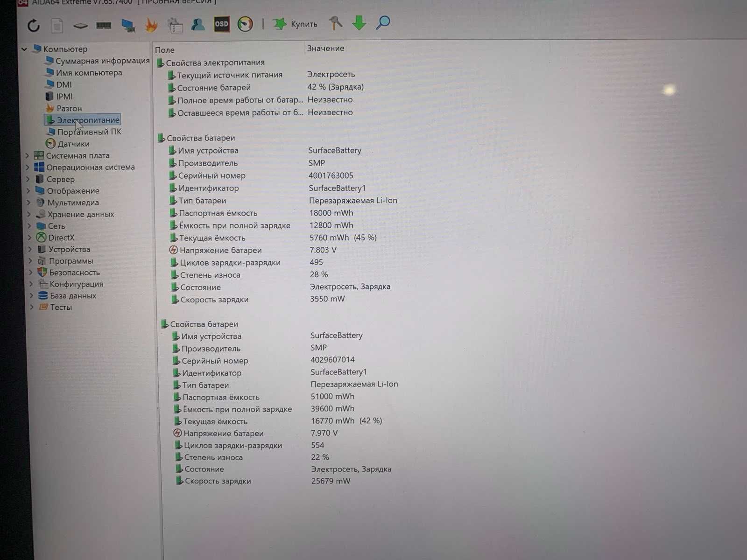Click voltage value 7.803 V
The height and width of the screenshot is (560, 747).
(x=323, y=250)
